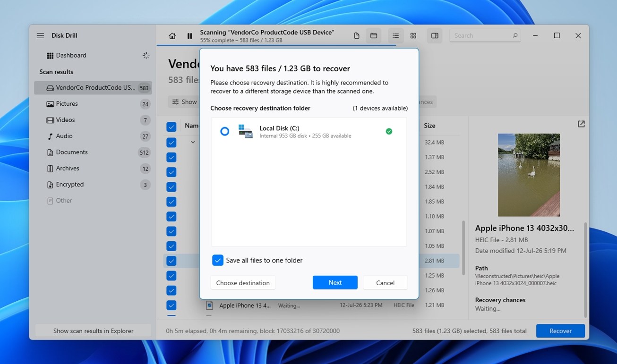Click the HEIC file icon in last row

point(210,305)
